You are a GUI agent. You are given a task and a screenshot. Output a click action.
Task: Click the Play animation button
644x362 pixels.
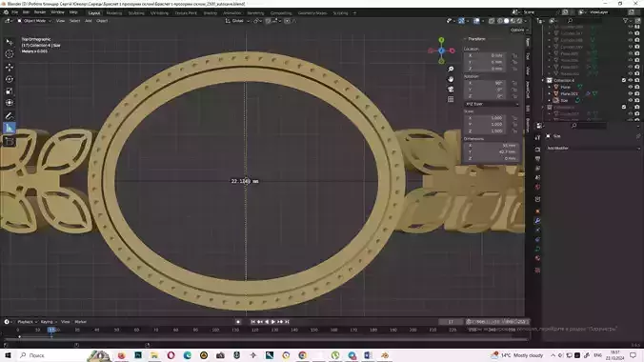point(273,322)
